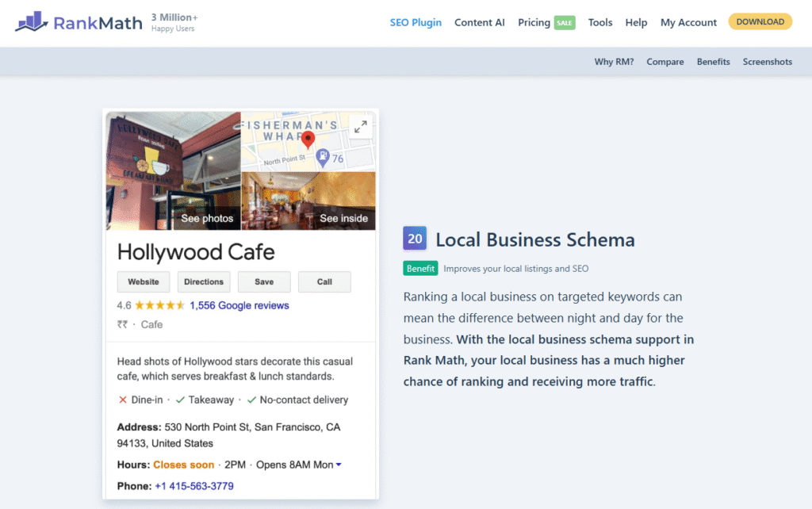Click the red map location pin
This screenshot has height=509, width=812.
(x=308, y=140)
